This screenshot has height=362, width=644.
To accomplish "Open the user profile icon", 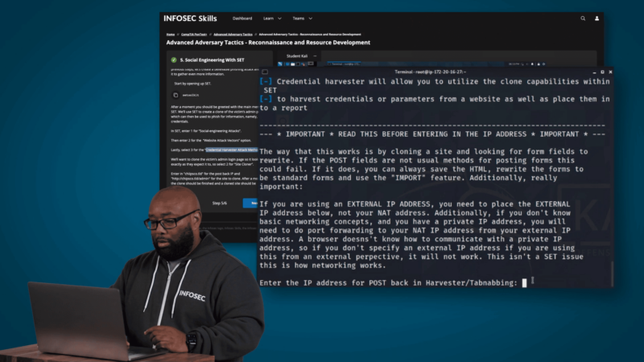I will click(x=597, y=18).
